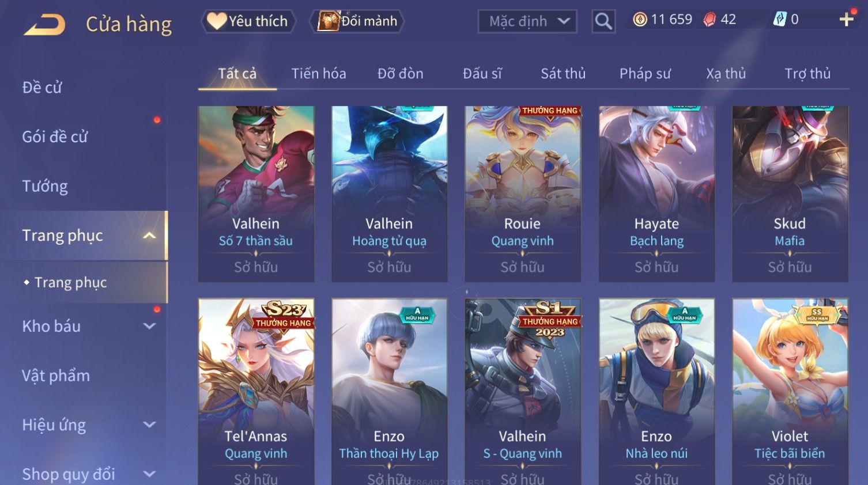The width and height of the screenshot is (868, 485).
Task: Select the Trang phục sub-item
Action: [71, 282]
